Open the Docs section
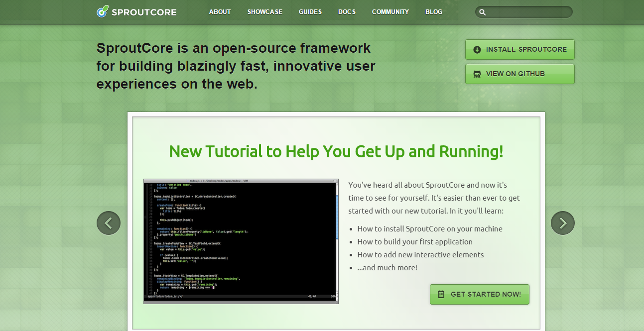The image size is (644, 331). click(347, 11)
